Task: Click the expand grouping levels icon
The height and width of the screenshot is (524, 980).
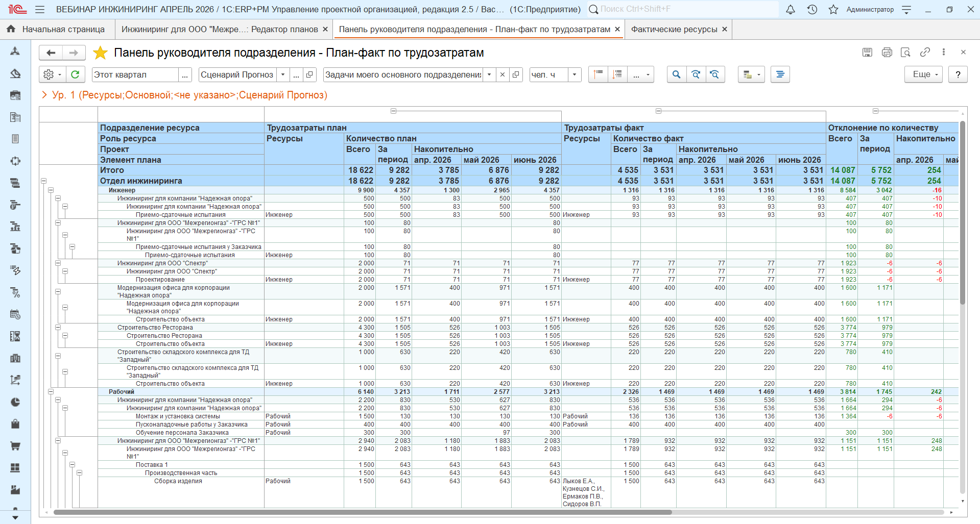Action: tap(617, 74)
